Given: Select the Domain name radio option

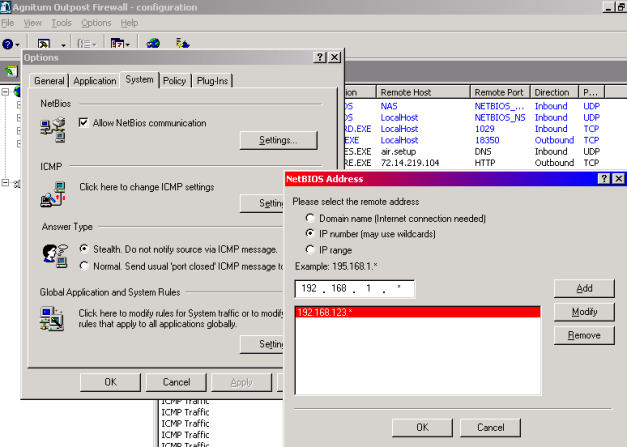Looking at the screenshot, I should 312,217.
